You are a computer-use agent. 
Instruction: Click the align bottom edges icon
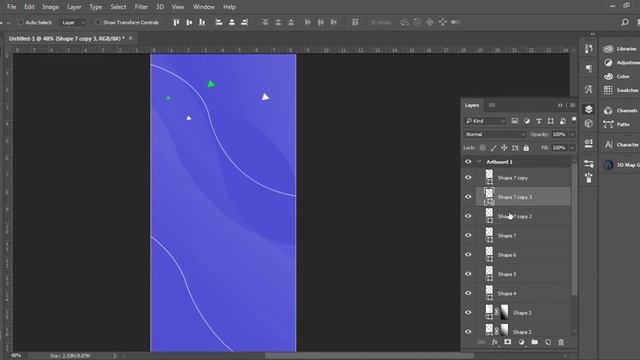pyautogui.click(x=202, y=22)
